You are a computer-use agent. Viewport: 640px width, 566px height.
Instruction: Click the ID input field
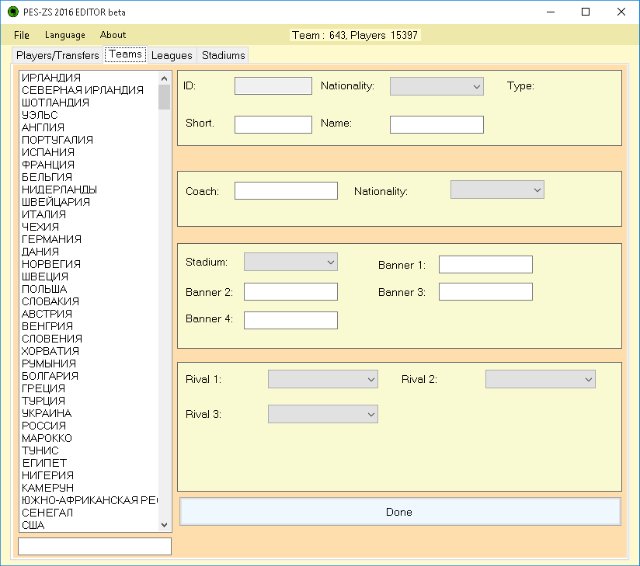[x=273, y=86]
